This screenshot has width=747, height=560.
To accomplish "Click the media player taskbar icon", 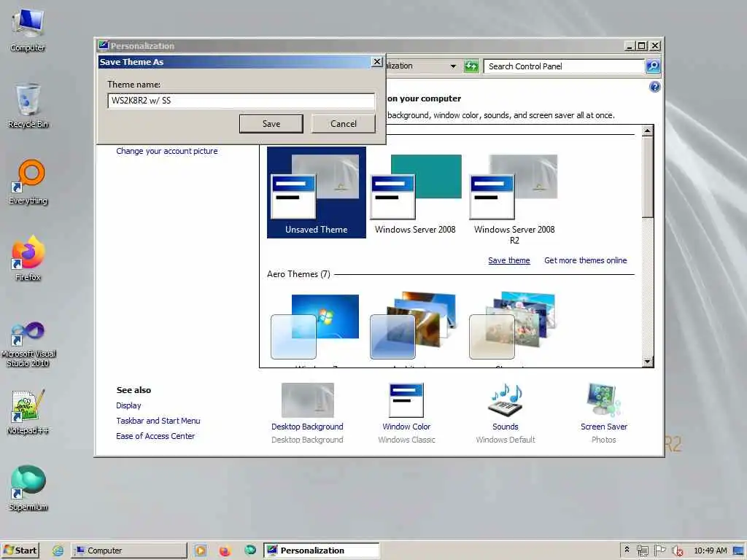I will point(201,551).
